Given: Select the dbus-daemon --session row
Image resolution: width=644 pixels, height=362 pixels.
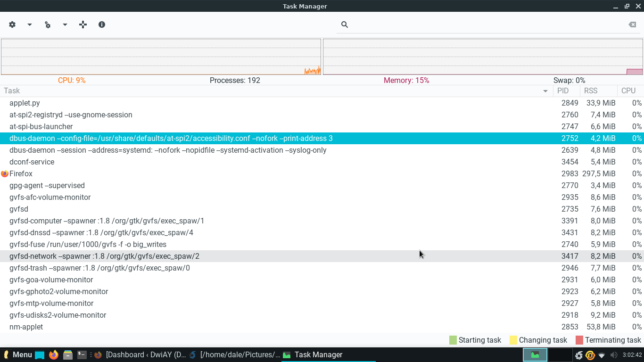Looking at the screenshot, I should (x=322, y=150).
